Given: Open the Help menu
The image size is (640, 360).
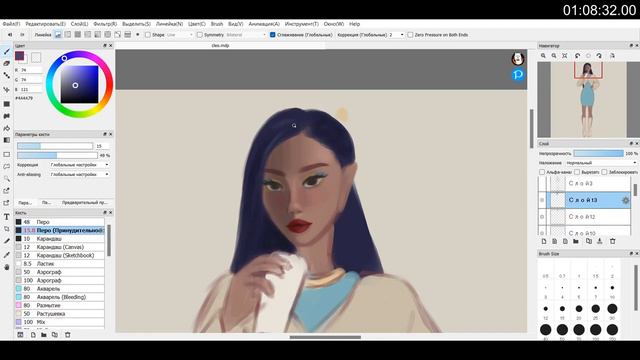Looking at the screenshot, I should click(x=355, y=24).
